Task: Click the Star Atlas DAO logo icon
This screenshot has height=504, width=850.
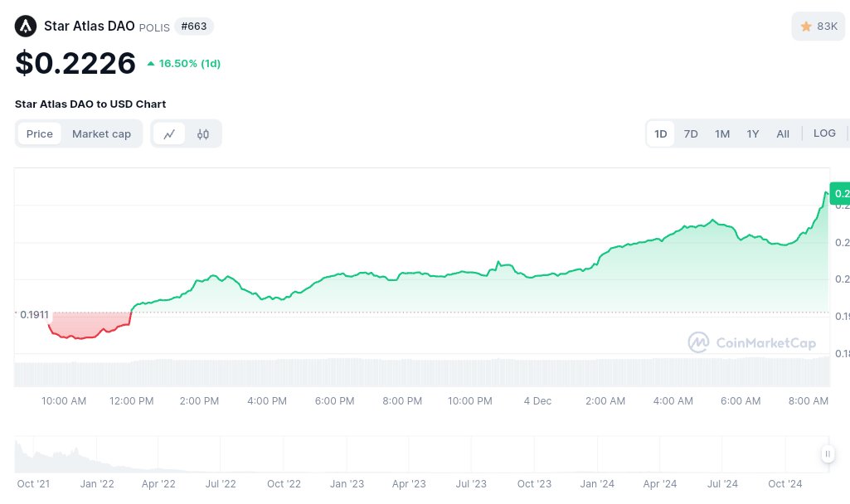Action: (x=26, y=26)
